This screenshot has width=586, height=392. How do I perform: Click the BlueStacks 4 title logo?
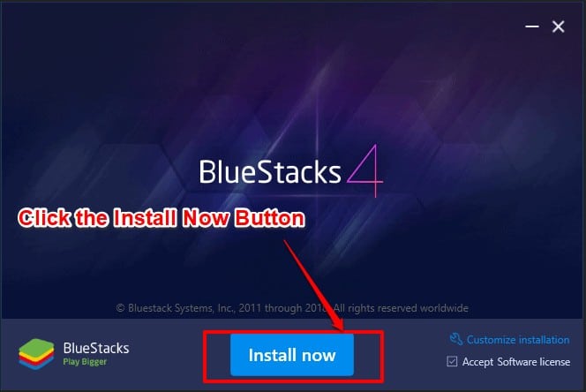291,171
